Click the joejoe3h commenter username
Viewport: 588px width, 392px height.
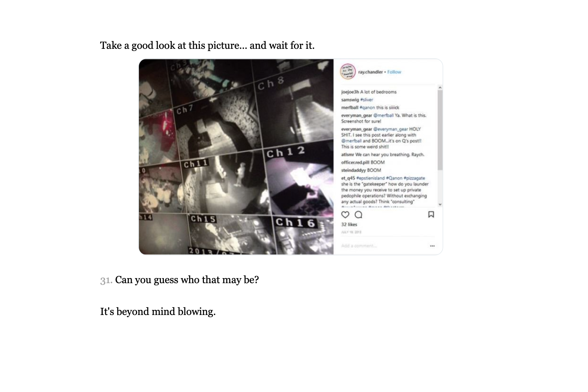350,92
